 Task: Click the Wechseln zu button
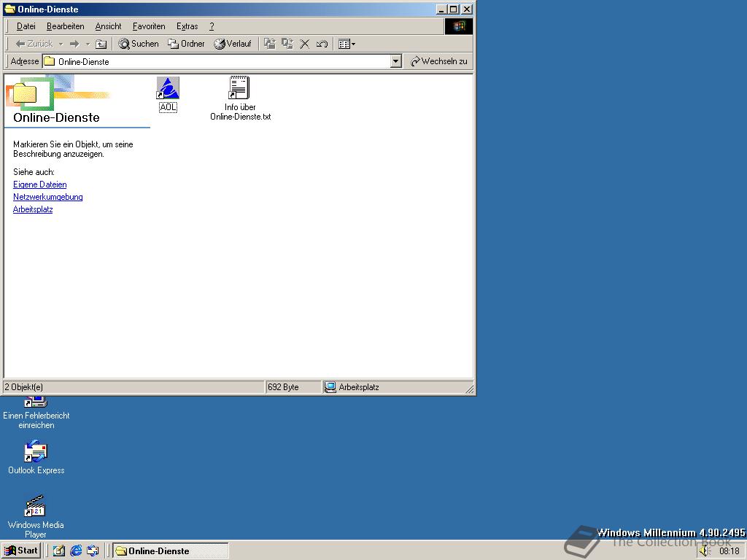pos(438,61)
